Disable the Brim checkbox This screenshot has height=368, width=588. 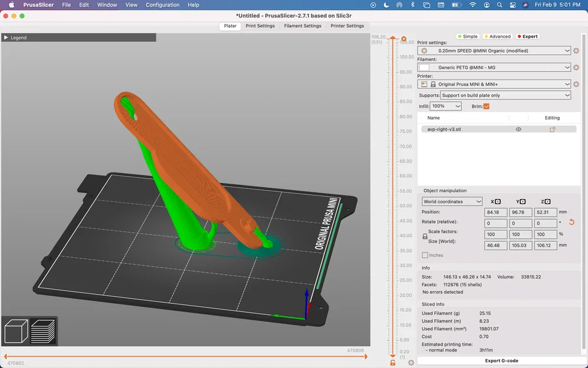(486, 106)
